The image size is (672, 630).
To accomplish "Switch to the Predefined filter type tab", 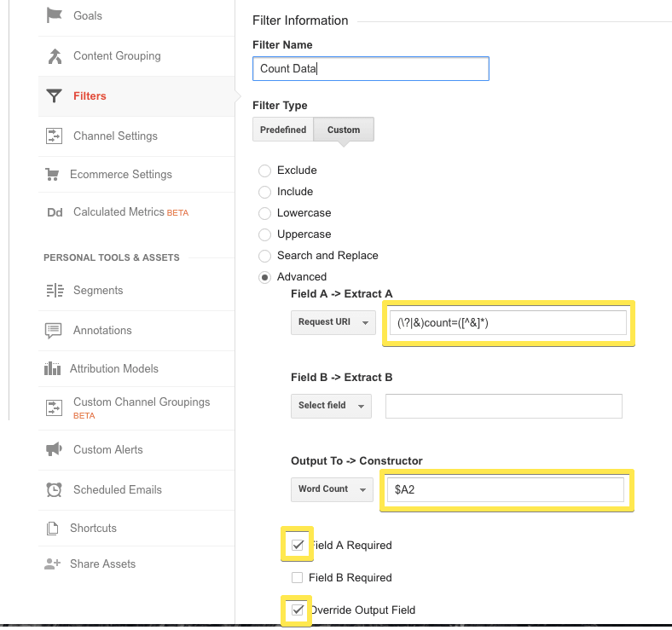I will (x=283, y=130).
